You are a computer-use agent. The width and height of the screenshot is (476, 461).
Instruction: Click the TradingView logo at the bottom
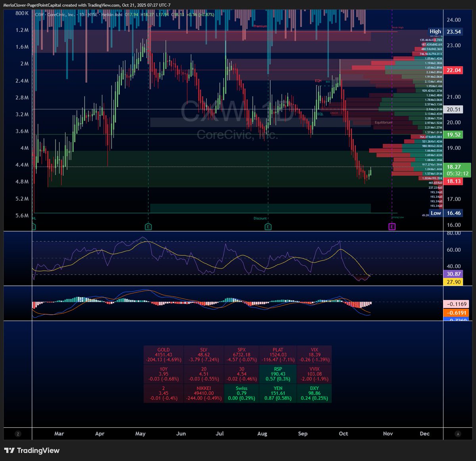[32, 450]
